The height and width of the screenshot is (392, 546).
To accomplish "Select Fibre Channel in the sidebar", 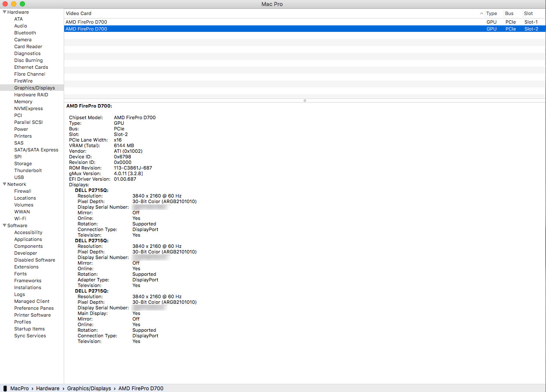I will tap(30, 74).
